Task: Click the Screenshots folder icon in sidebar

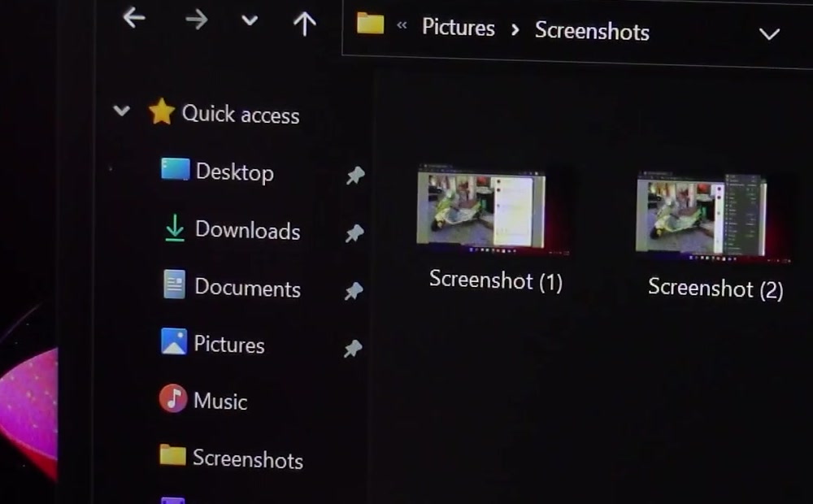Action: click(x=172, y=455)
